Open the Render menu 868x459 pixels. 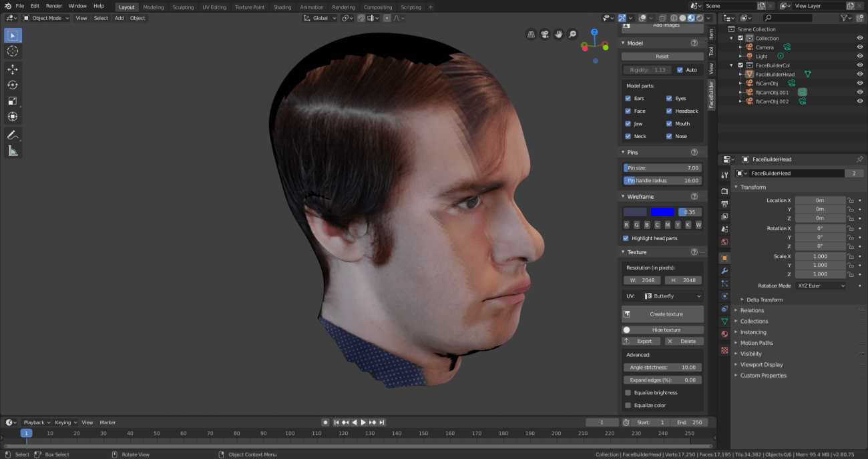coord(54,6)
